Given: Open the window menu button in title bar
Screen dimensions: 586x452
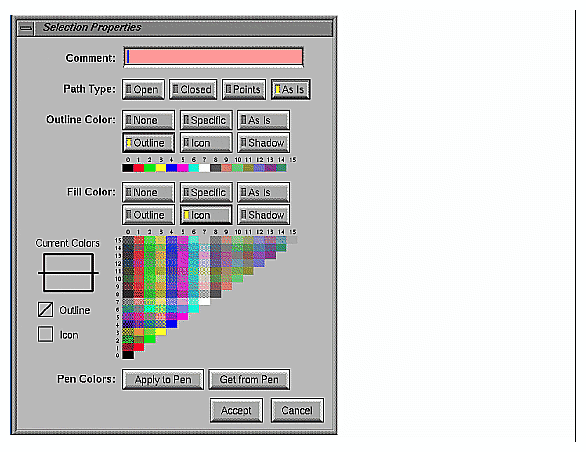Looking at the screenshot, I should click(26, 28).
